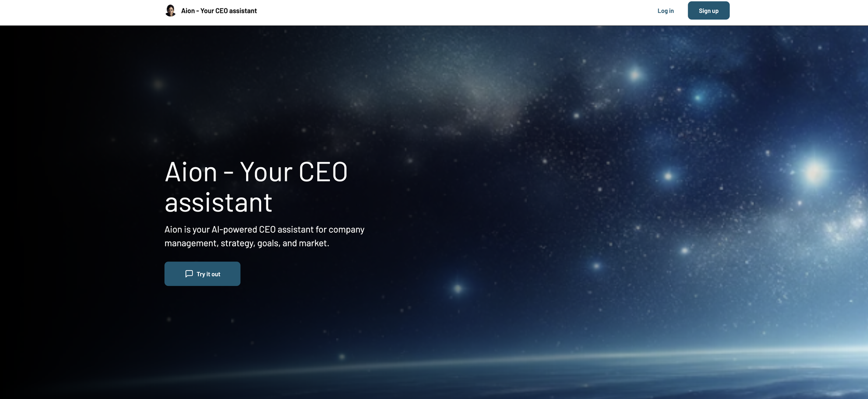Click the Try it out button label
Image resolution: width=868 pixels, height=399 pixels.
click(x=208, y=274)
